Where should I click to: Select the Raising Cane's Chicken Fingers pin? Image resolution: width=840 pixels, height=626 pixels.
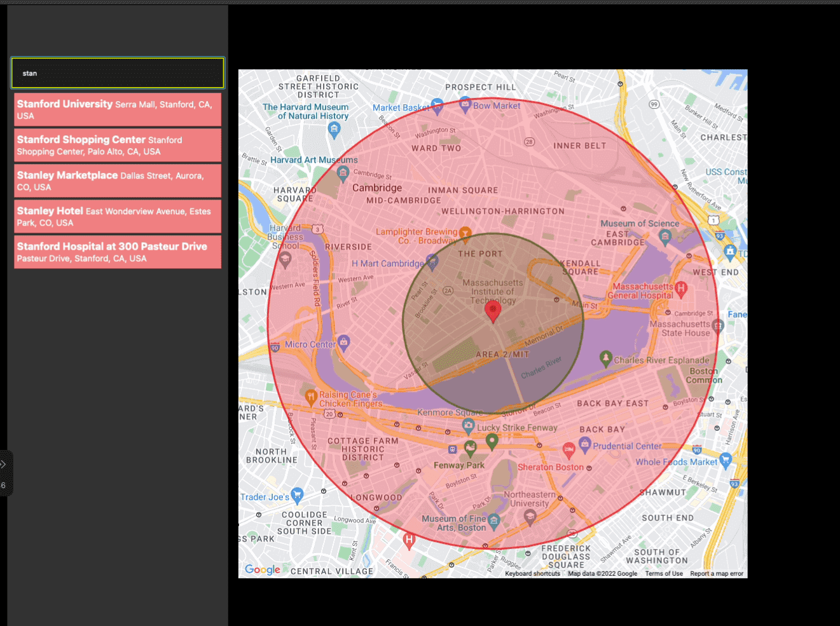click(311, 397)
